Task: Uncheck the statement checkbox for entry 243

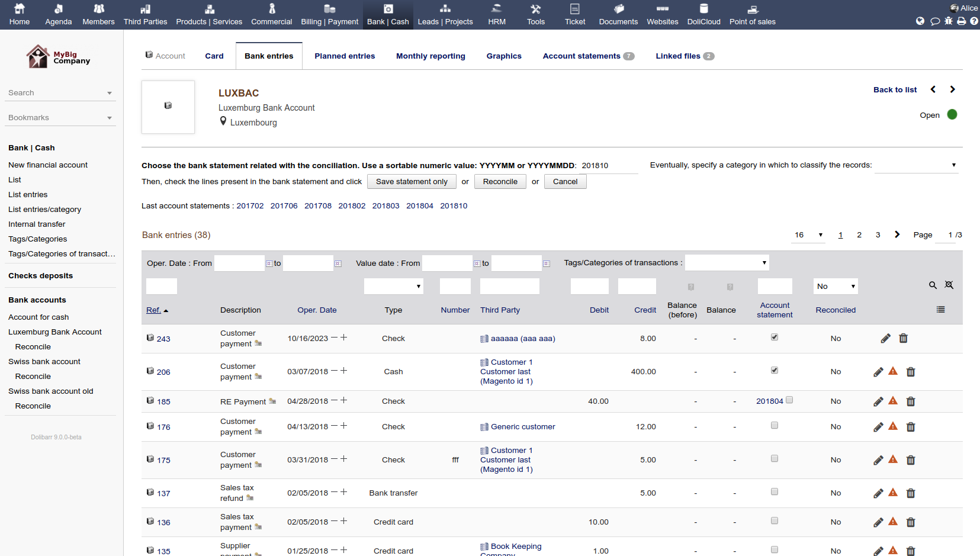Action: (774, 338)
